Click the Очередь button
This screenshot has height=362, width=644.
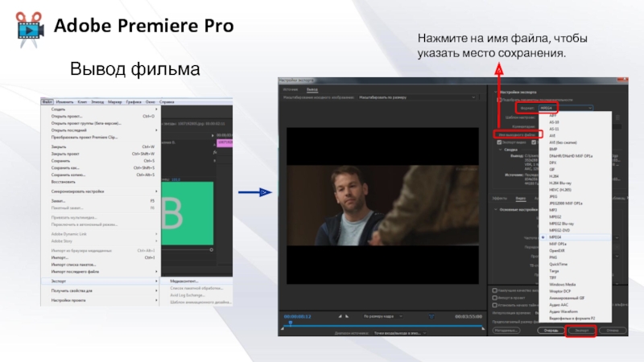pos(551,331)
